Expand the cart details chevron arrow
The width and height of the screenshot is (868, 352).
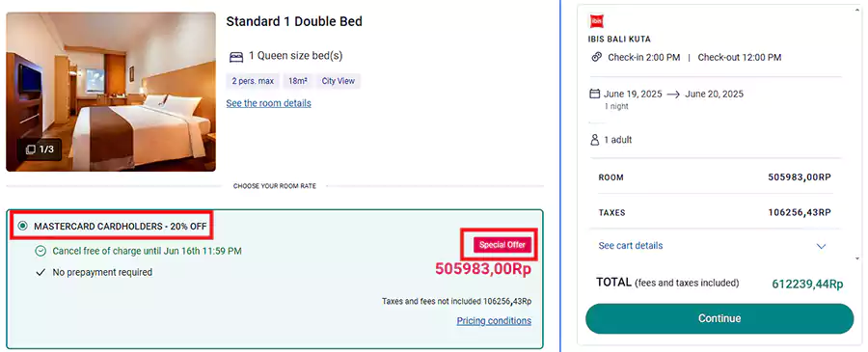(x=822, y=246)
